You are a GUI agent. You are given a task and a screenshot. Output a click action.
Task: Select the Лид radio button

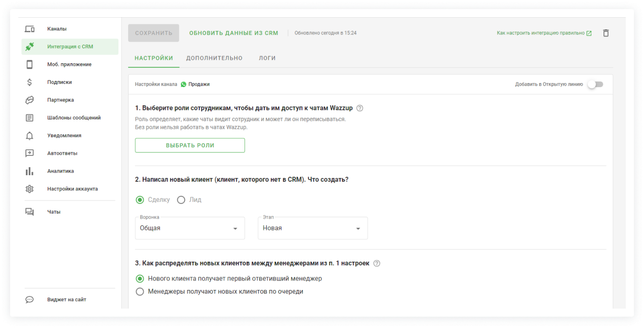coord(181,200)
